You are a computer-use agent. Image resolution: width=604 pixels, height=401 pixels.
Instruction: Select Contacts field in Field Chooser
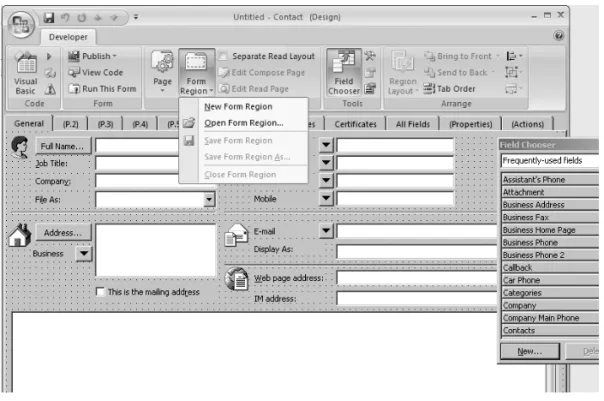click(x=550, y=331)
